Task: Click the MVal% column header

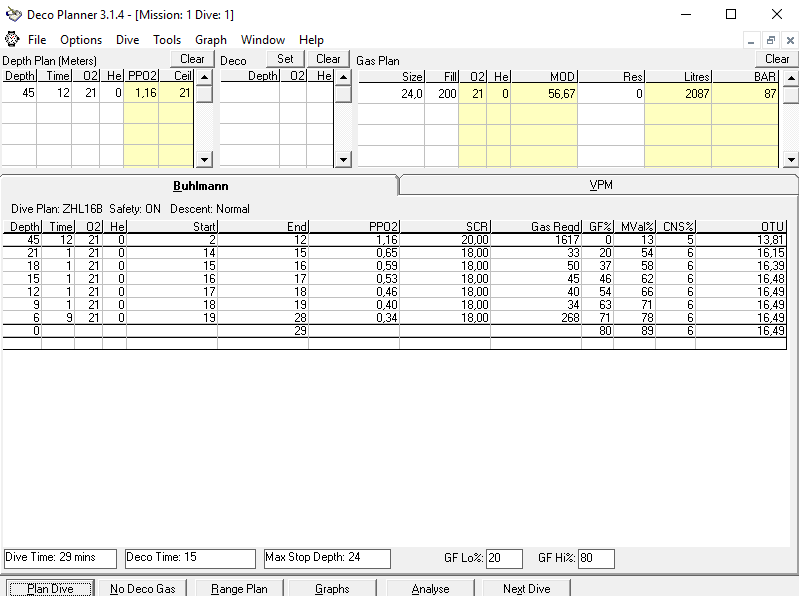Action: tap(635, 227)
